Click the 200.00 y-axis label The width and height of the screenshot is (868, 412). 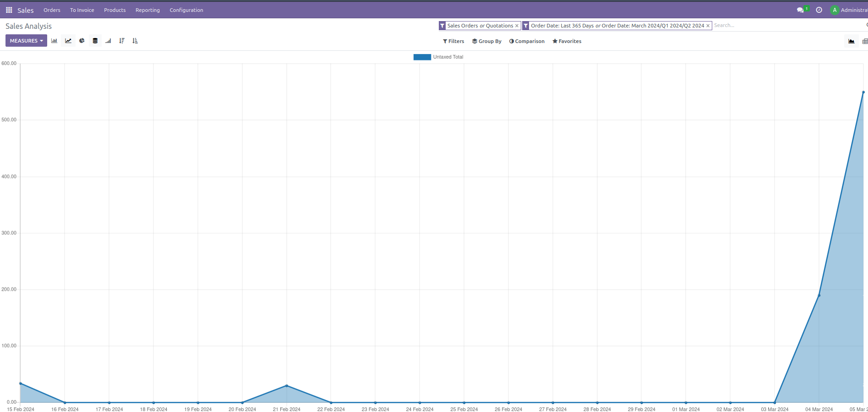pyautogui.click(x=9, y=289)
